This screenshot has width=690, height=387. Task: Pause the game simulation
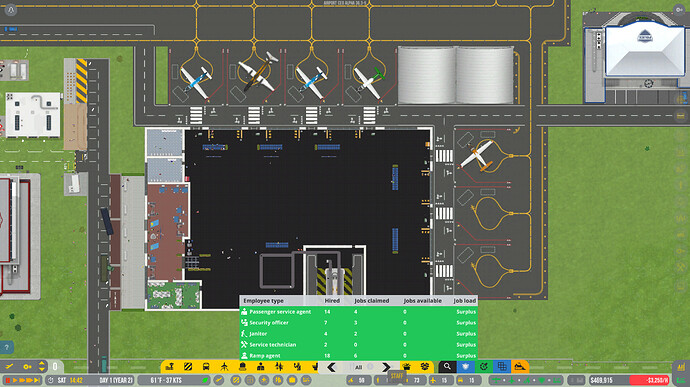[x=8, y=380]
